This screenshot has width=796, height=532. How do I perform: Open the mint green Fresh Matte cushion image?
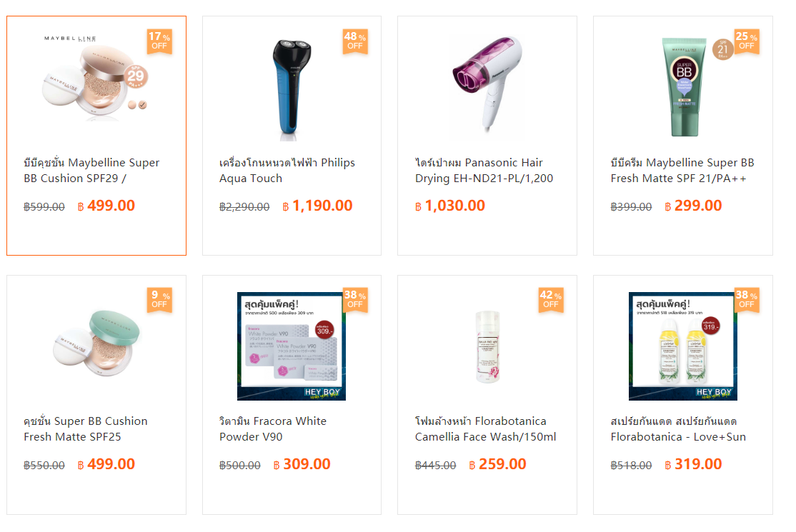click(96, 343)
